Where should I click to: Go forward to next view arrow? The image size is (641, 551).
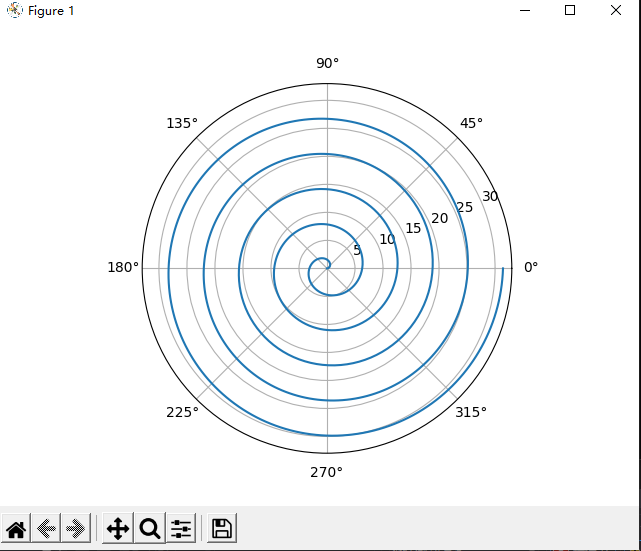76,529
